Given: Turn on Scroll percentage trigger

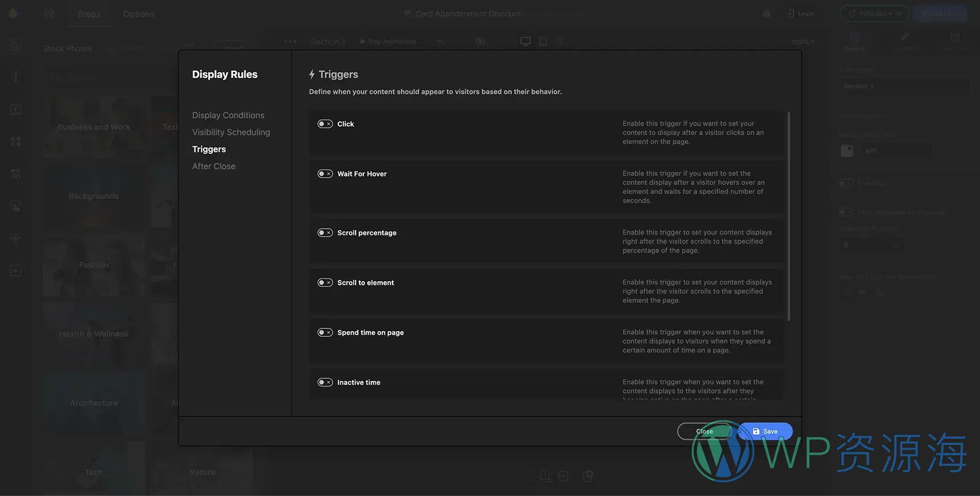Looking at the screenshot, I should [x=325, y=233].
